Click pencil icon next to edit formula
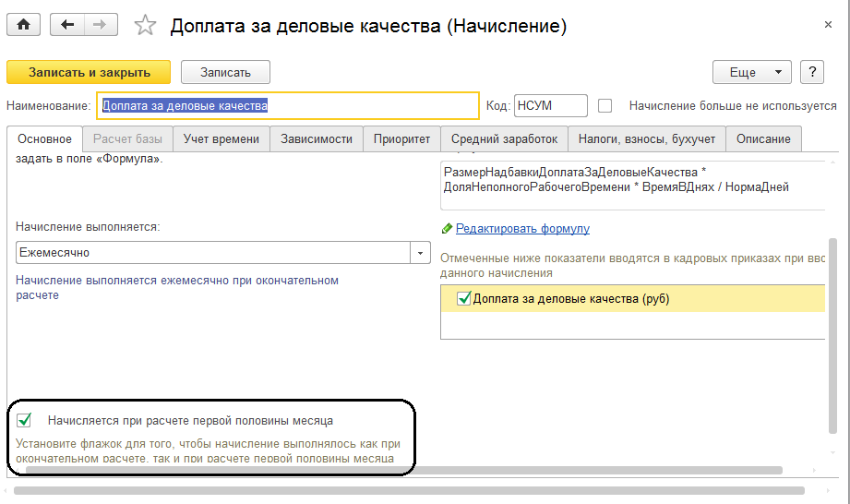The height and width of the screenshot is (504, 850). 447,229
